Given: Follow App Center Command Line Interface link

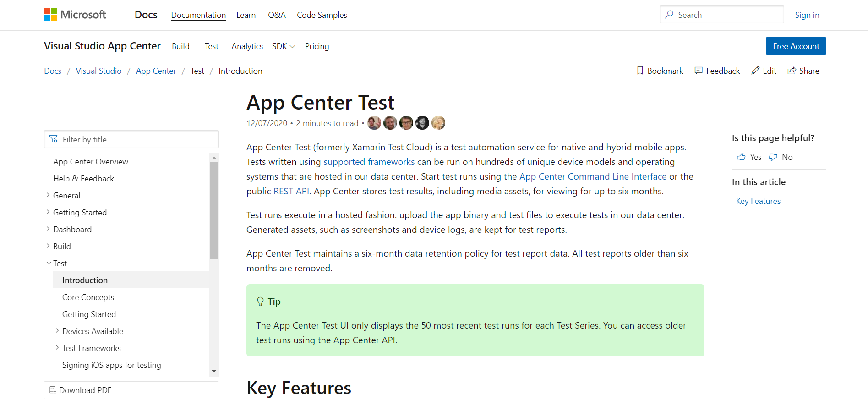Looking at the screenshot, I should 593,176.
